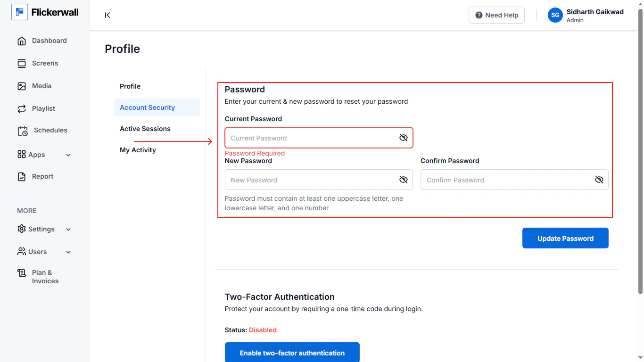
Task: Select the Account Security tab
Action: [157, 107]
